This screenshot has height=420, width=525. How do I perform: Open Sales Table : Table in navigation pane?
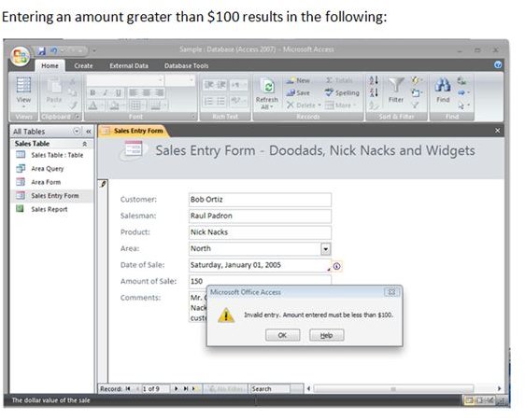[x=51, y=155]
